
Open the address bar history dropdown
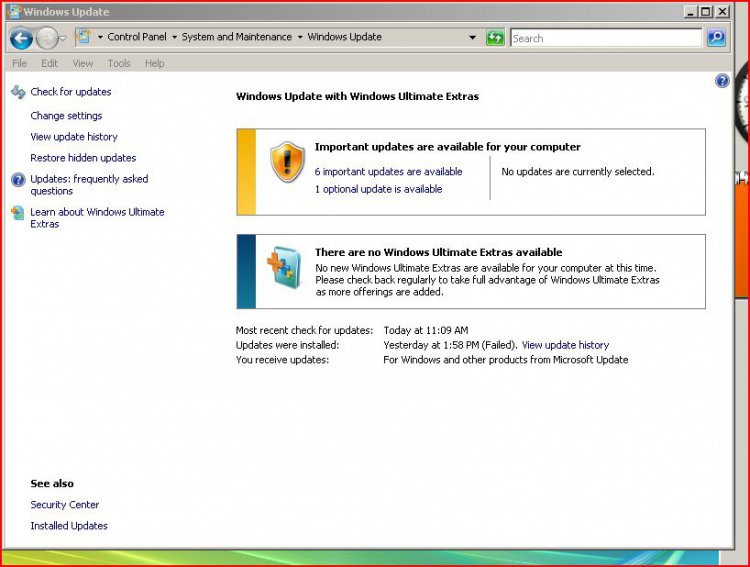[472, 37]
